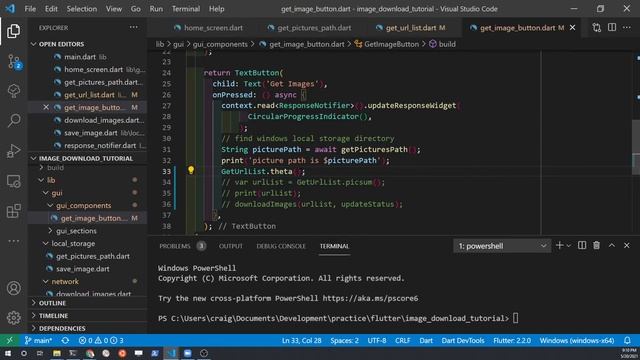The width and height of the screenshot is (640, 360).
Task: Open the Run and Debug view
Action: [13, 151]
